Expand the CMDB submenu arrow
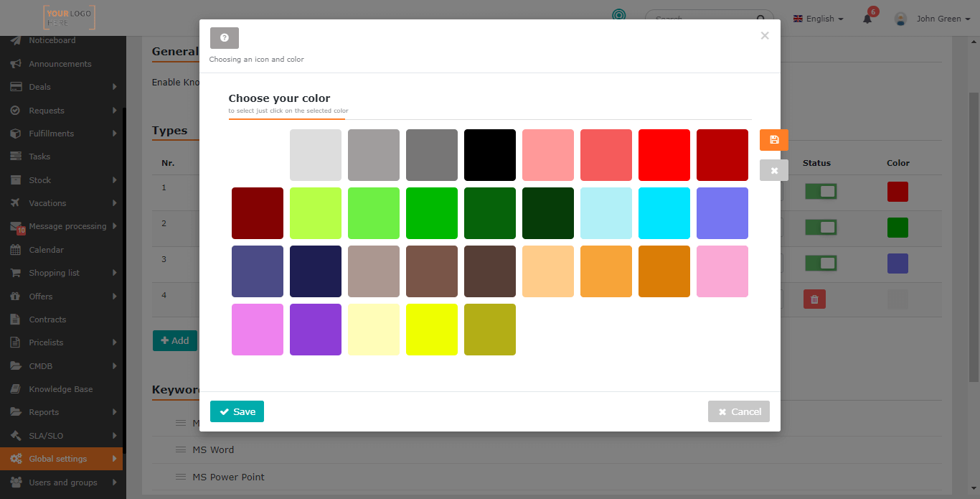Screen dimensions: 980x499 [x=115, y=366]
